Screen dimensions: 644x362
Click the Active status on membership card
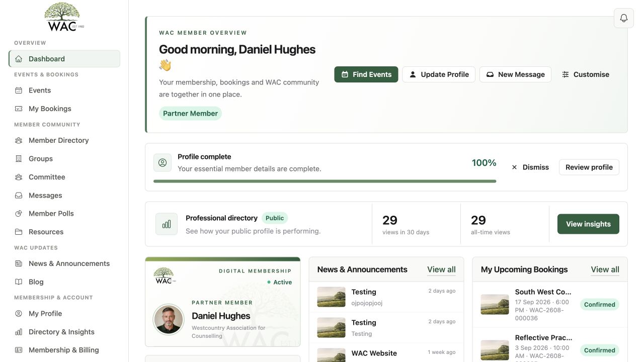point(280,283)
